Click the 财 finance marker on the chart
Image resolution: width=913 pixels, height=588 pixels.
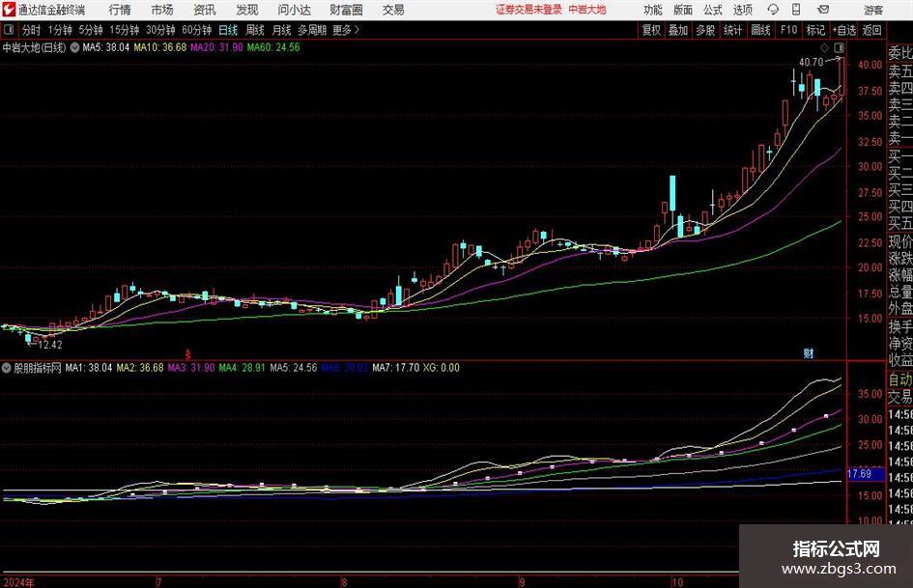(x=809, y=353)
